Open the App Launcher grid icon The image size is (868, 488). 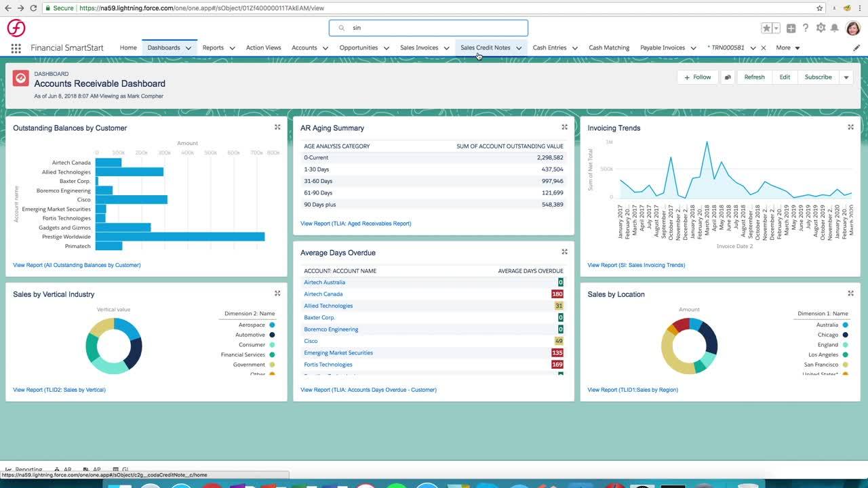pos(16,48)
